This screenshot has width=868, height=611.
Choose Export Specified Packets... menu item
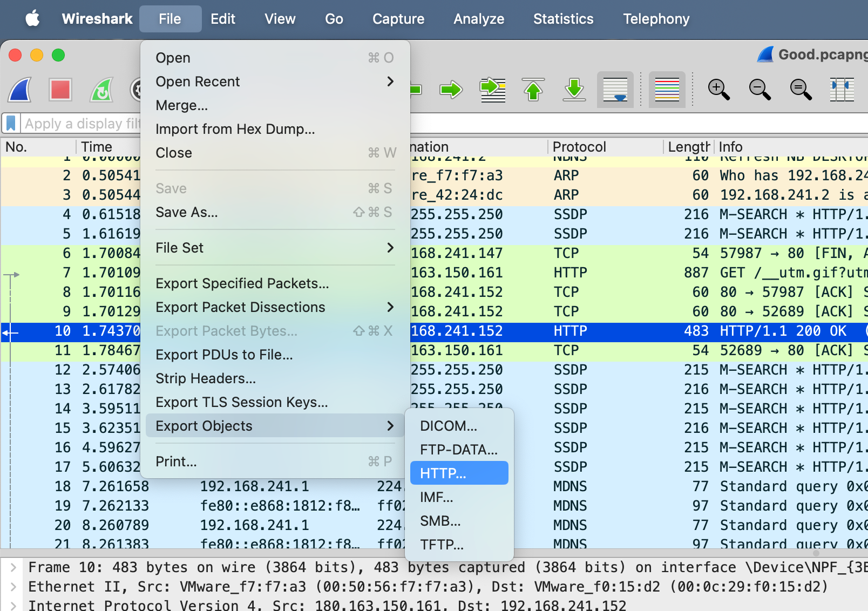[x=242, y=283]
